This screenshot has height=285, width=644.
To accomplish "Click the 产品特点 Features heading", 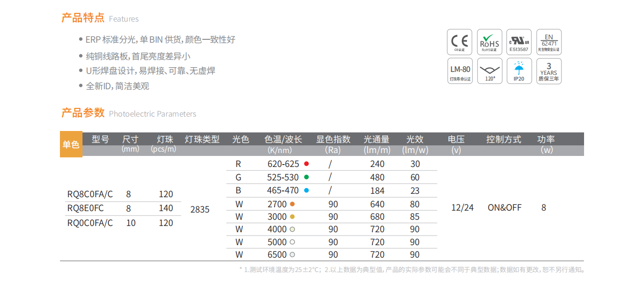I will [x=100, y=18].
